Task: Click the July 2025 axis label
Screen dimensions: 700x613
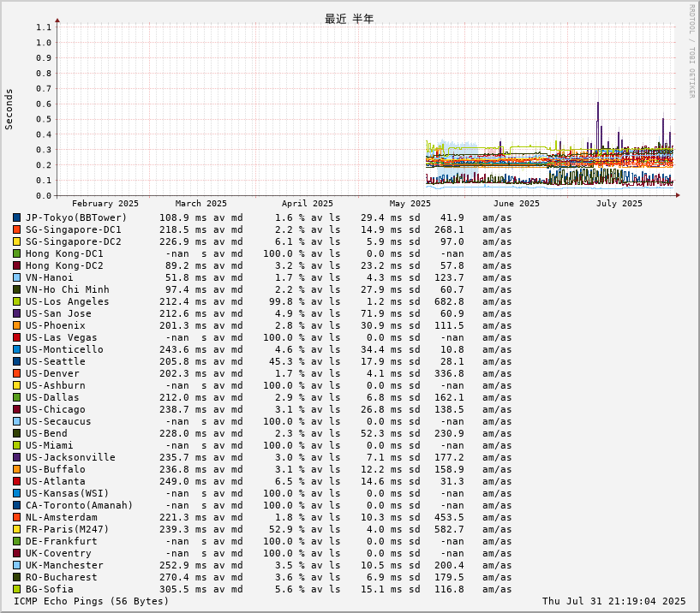Action: tap(619, 204)
